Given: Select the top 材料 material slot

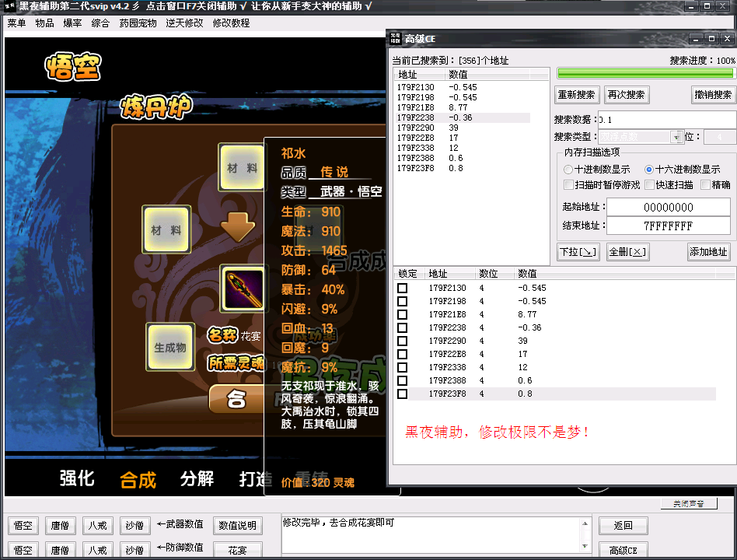Looking at the screenshot, I should tap(242, 167).
